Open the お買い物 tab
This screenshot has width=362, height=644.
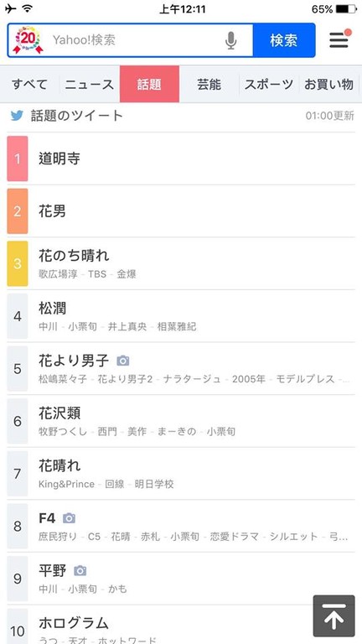tap(328, 84)
